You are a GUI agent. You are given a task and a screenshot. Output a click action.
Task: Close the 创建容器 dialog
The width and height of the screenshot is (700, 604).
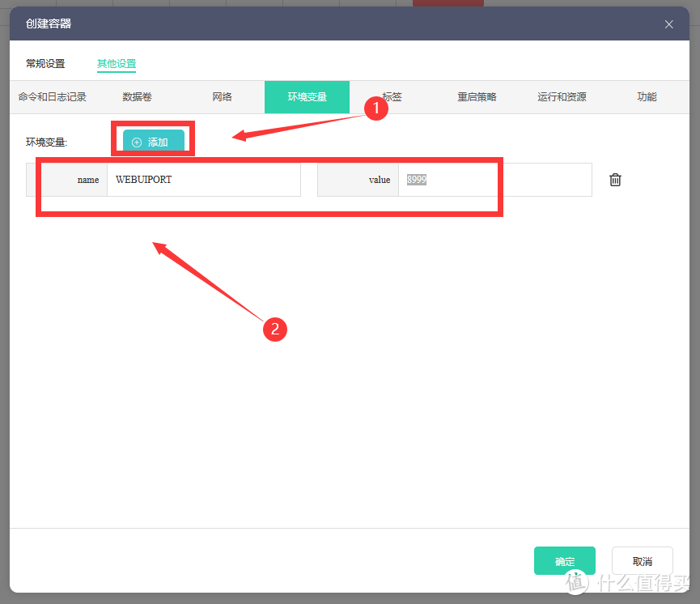[x=668, y=24]
